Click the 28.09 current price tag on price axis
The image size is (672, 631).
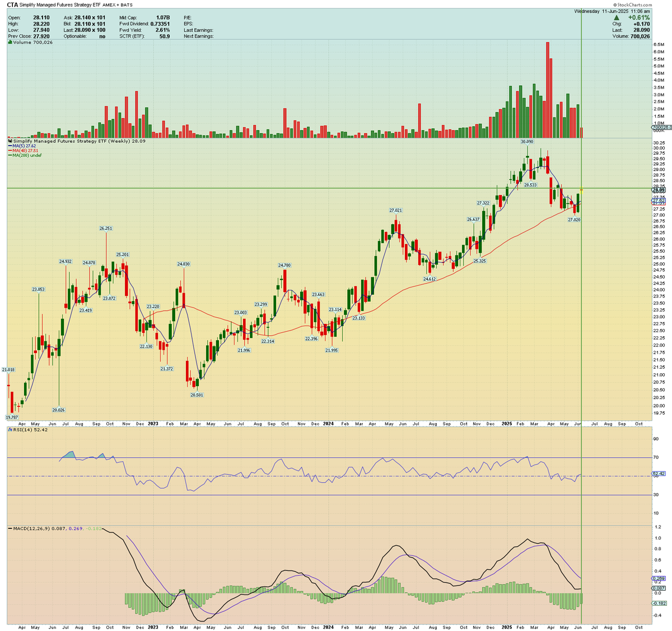click(x=659, y=190)
